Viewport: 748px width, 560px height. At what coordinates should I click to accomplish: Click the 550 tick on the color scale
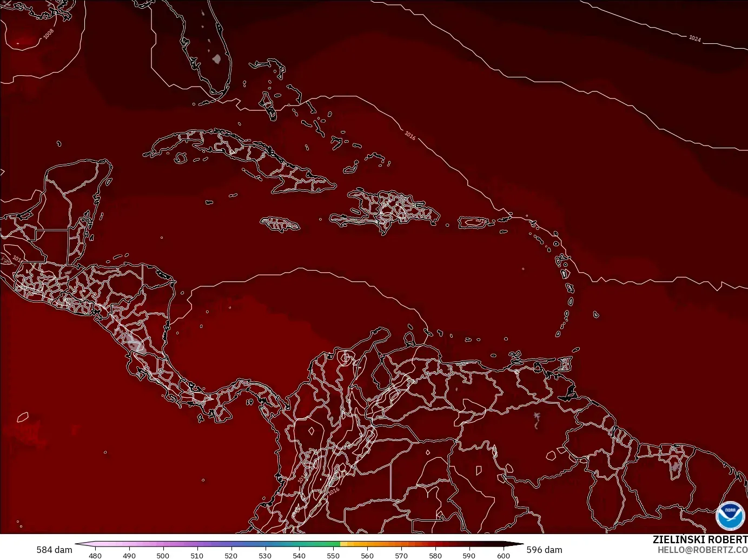[333, 556]
